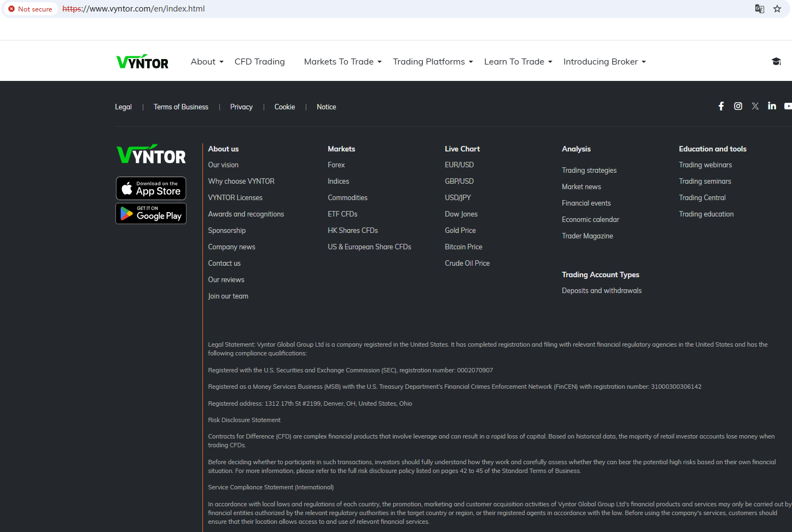792x532 pixels.
Task: Open the Forex markets link
Action: (x=336, y=165)
